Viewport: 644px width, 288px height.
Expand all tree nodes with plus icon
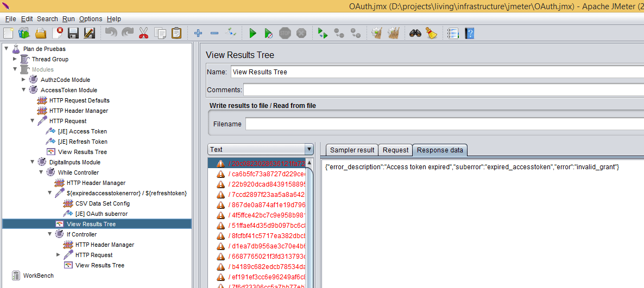198,33
